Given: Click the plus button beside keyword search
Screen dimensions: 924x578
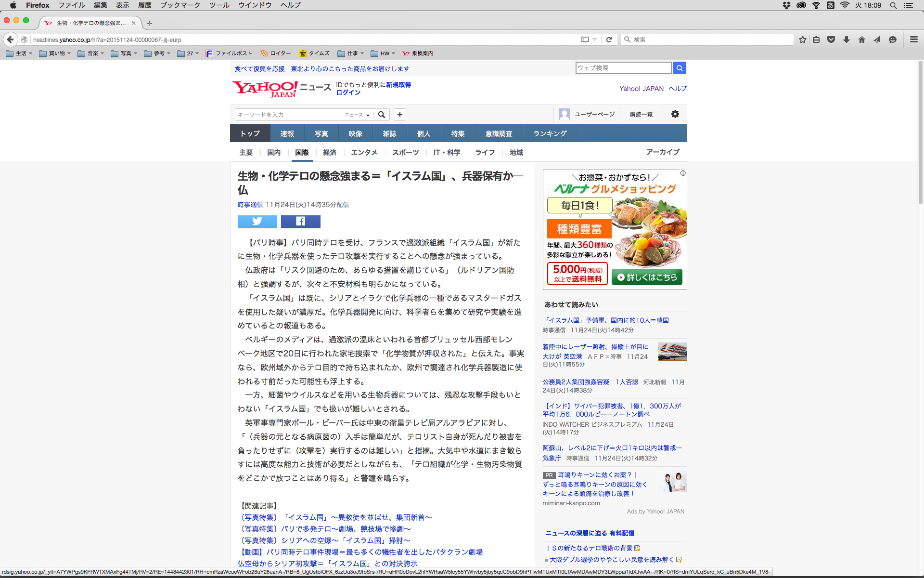Looking at the screenshot, I should pyautogui.click(x=399, y=115).
